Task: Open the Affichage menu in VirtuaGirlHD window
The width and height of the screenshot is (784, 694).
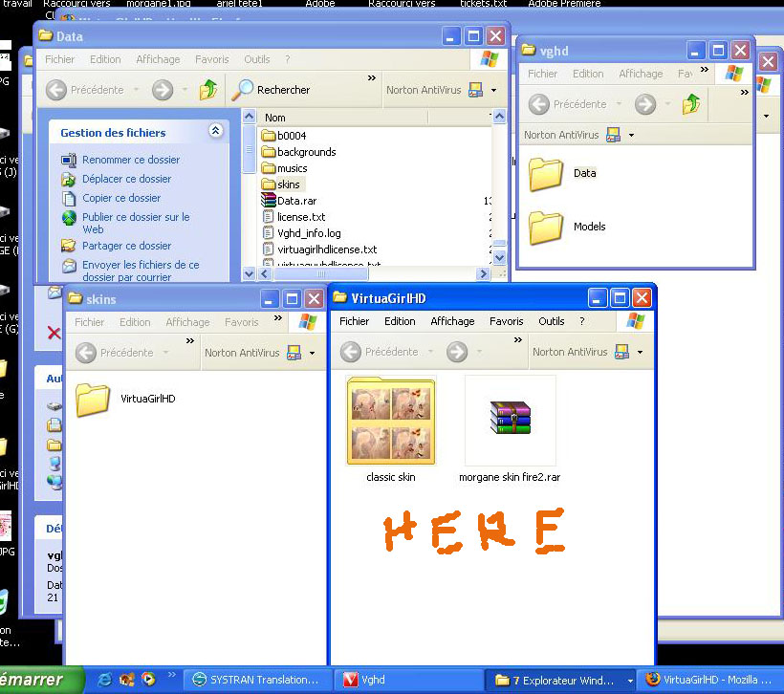Action: pos(452,321)
